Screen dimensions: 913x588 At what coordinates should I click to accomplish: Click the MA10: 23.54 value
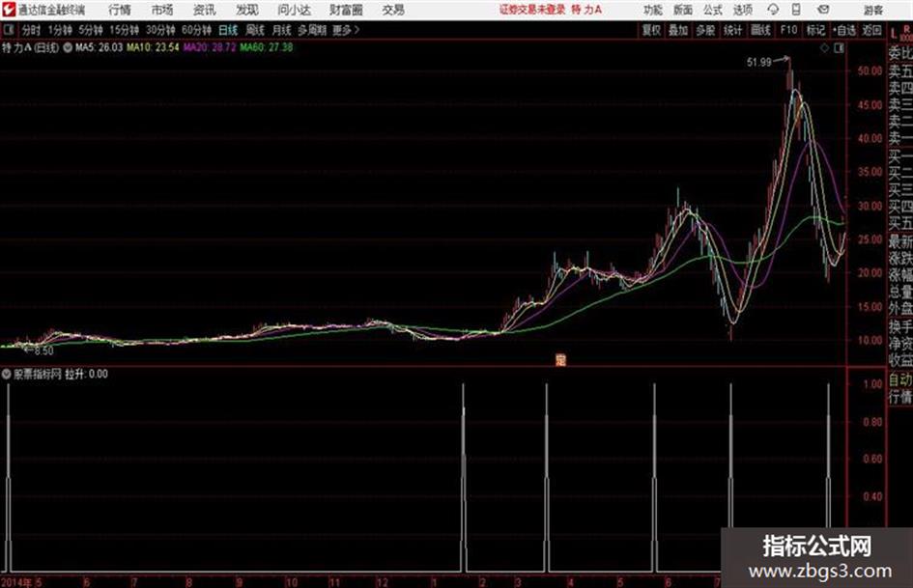pos(154,47)
